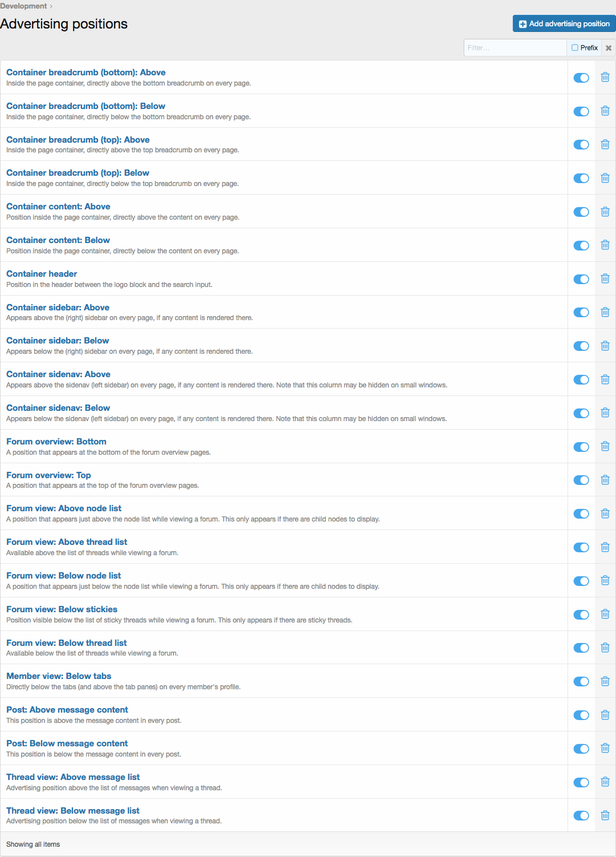
Task: Click Add advertising position button
Action: pos(564,23)
